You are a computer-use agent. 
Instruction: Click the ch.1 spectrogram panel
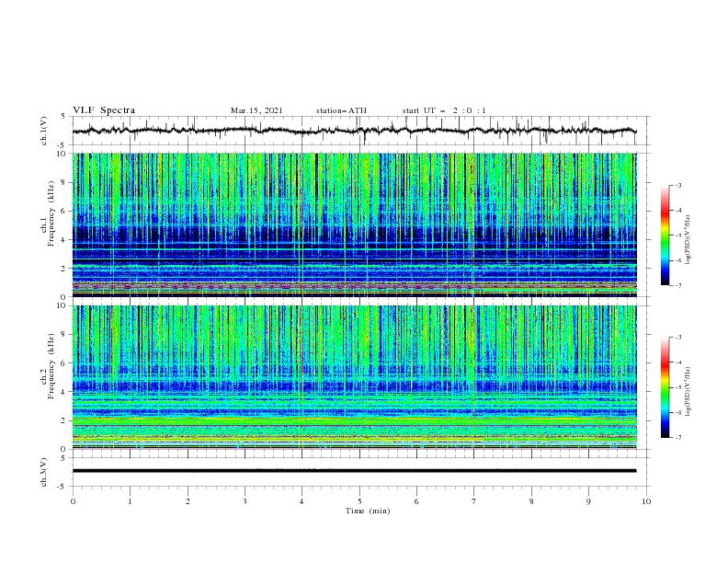coord(355,224)
